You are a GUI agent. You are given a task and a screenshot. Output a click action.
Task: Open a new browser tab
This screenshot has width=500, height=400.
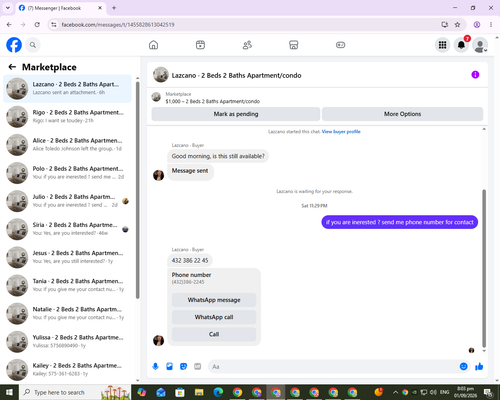[114, 8]
